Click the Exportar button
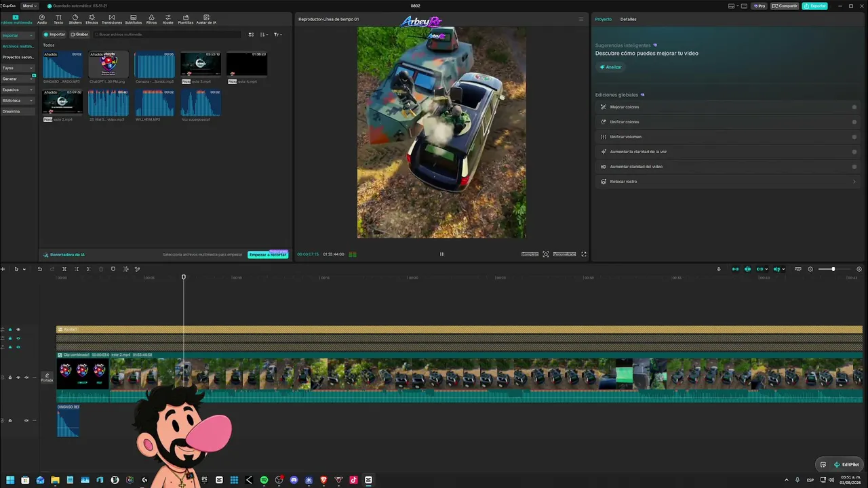Screen dimensions: 868x488 pos(814,6)
